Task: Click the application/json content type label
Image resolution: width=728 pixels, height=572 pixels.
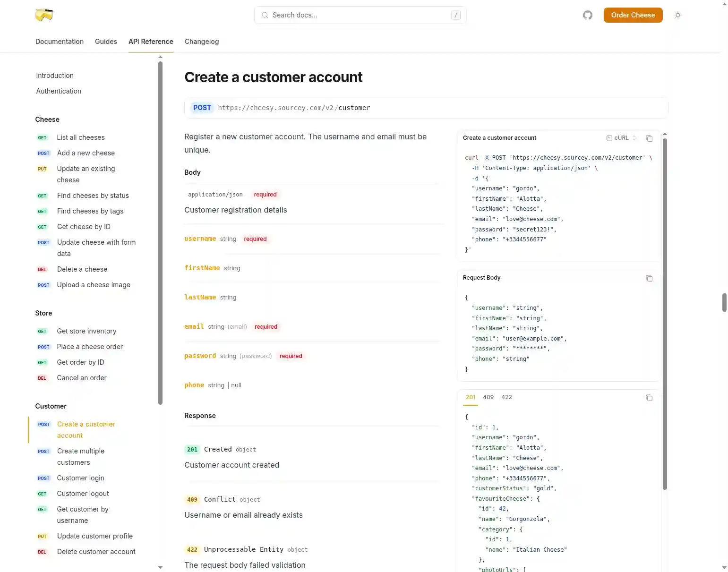Action: [x=215, y=195]
